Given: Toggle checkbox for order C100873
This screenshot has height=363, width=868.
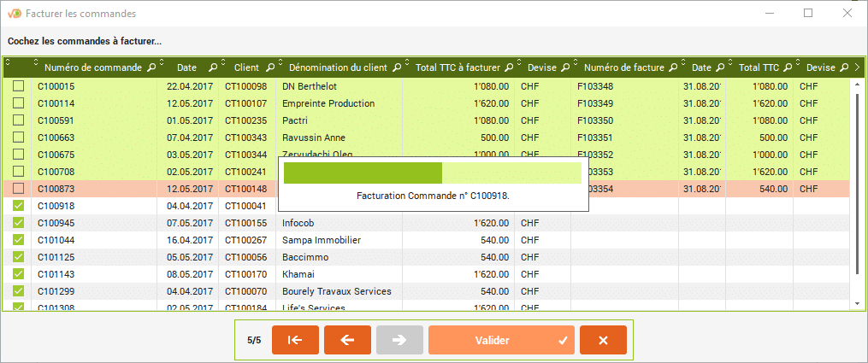Looking at the screenshot, I should point(18,189).
